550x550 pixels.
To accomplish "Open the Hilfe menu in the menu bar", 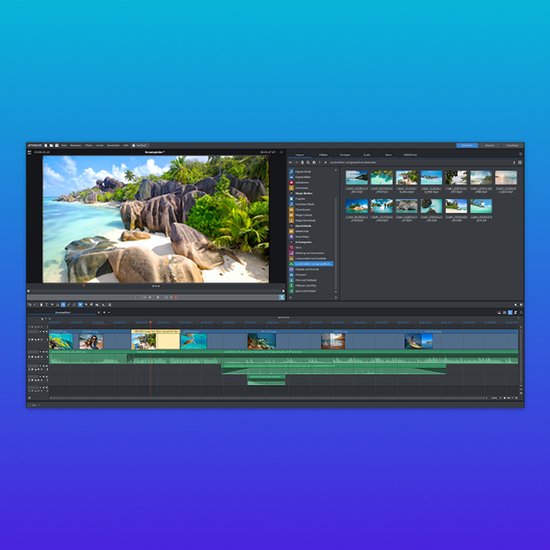I will [x=126, y=145].
